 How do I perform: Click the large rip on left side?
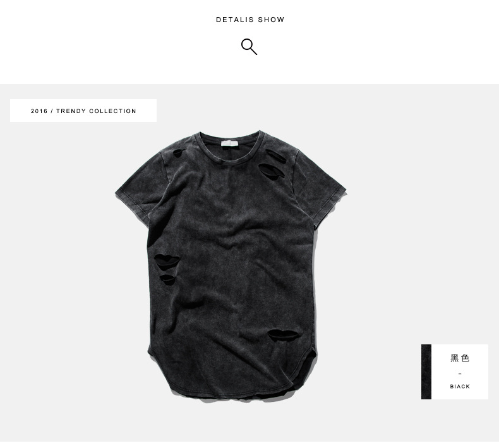tap(167, 261)
